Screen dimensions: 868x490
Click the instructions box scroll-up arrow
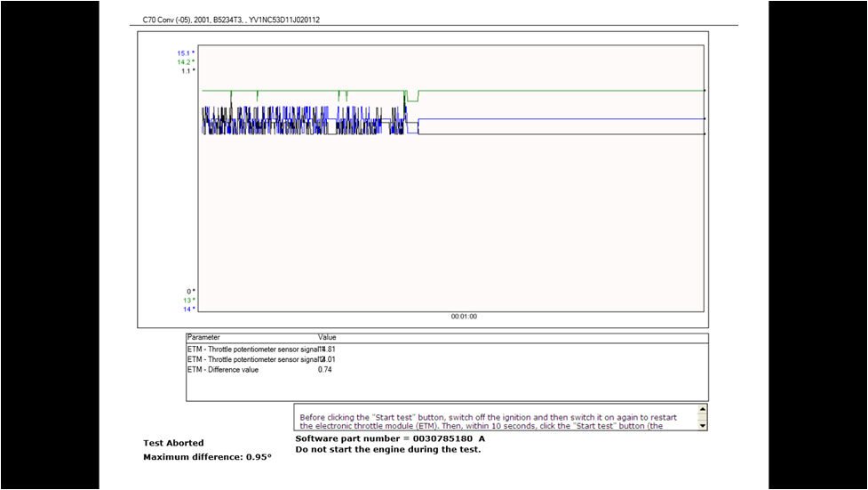click(x=703, y=410)
